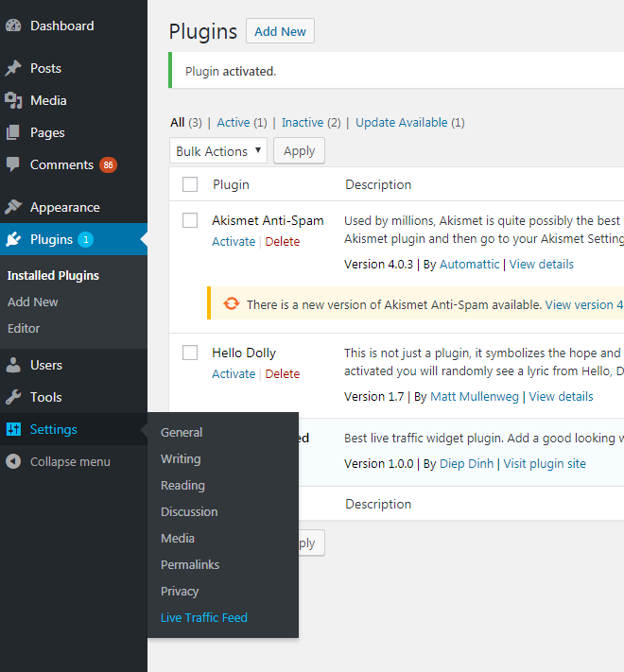Choose Reading in Settings flyout

click(x=183, y=486)
